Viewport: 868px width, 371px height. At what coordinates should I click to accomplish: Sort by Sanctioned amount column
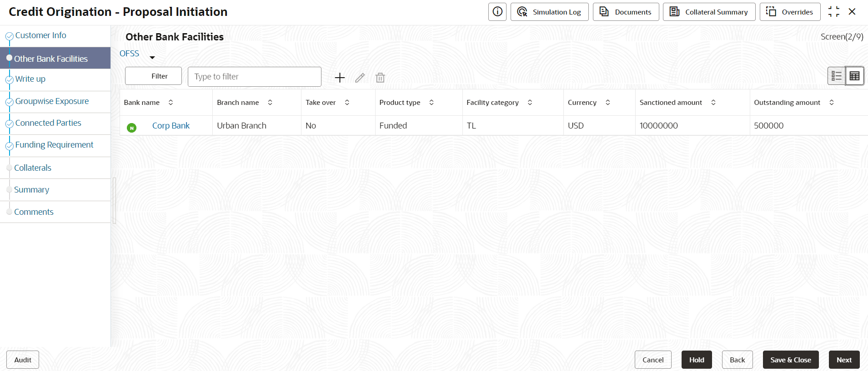[x=713, y=103]
